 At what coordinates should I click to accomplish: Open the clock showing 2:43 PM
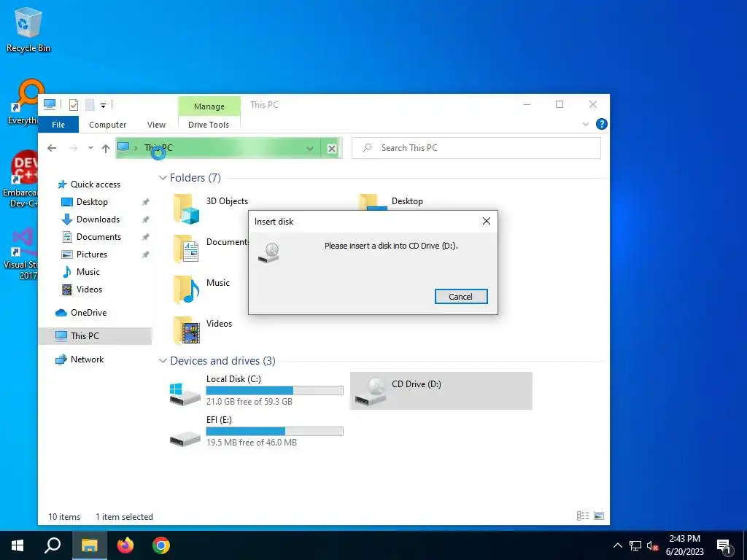coord(684,545)
